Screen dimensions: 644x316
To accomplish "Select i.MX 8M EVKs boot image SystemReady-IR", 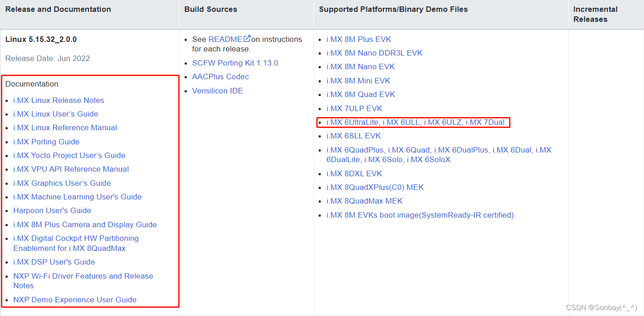I will [420, 215].
